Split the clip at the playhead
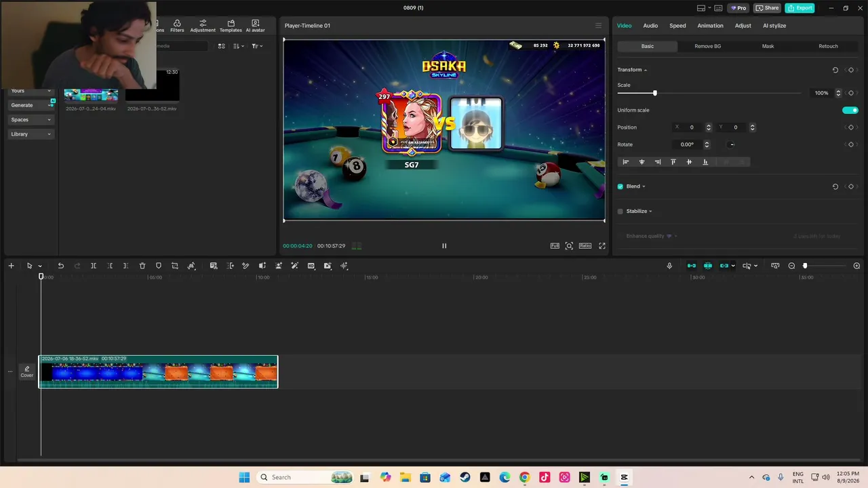Viewport: 868px width, 488px height. (94, 266)
